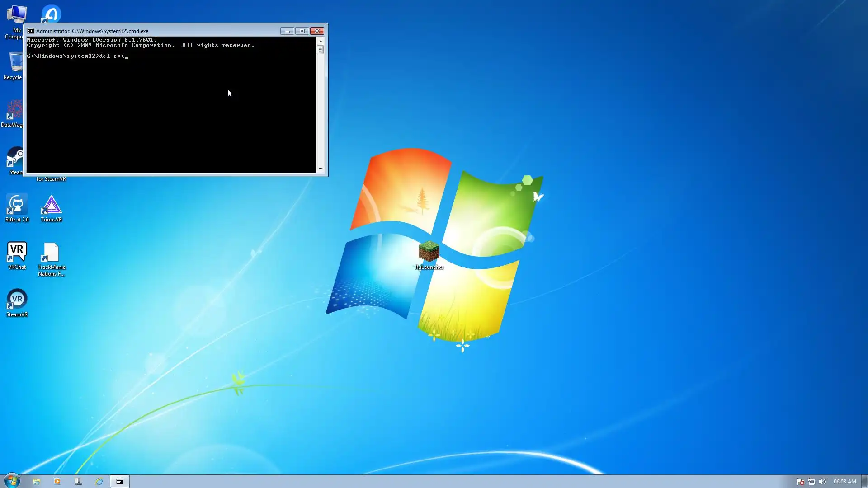The height and width of the screenshot is (488, 868).
Task: Open Windows Explorer from taskbar
Action: [36, 481]
